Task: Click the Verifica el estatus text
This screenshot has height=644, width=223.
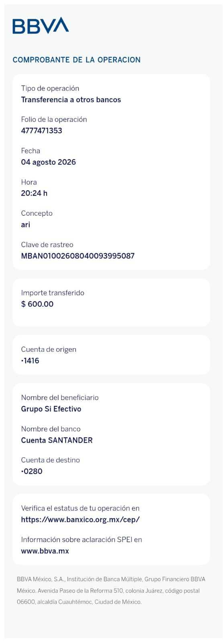Action: [80, 508]
